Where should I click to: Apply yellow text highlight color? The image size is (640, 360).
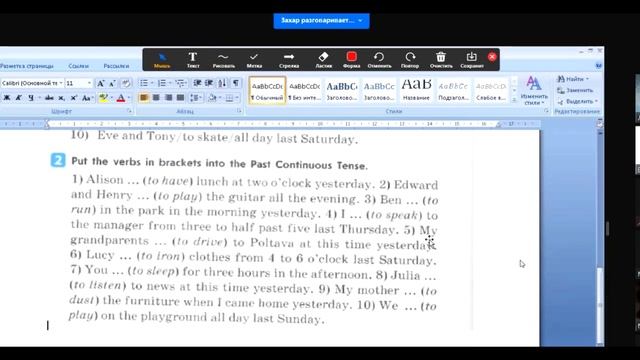pos(103,98)
